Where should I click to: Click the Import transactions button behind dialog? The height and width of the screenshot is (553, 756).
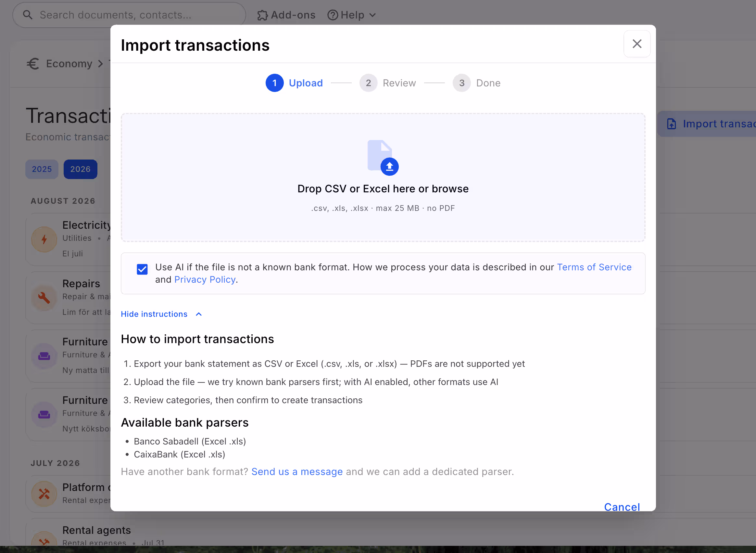(x=707, y=124)
